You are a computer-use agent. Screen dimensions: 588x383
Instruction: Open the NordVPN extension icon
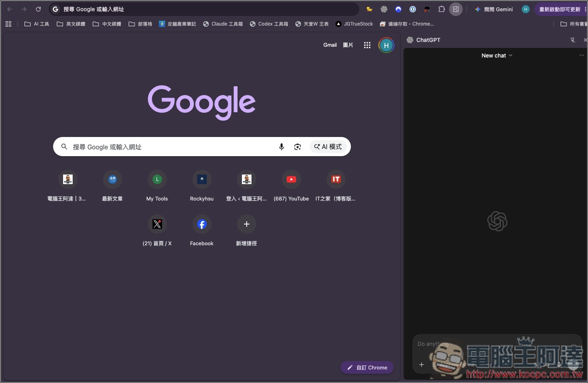[x=398, y=9]
